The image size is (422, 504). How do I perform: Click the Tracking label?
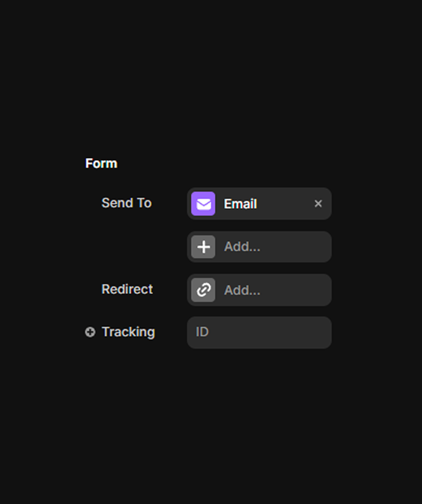pos(128,332)
